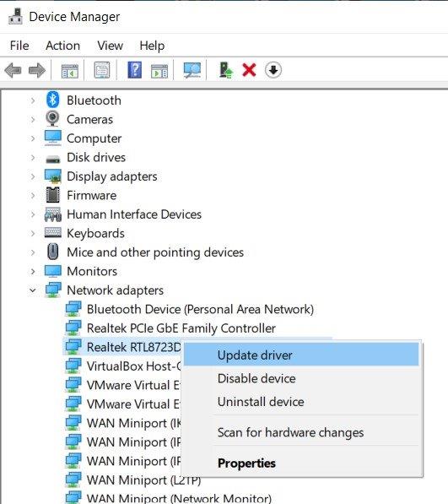Collapse the Network adapters category
The height and width of the screenshot is (504, 448).
pyautogui.click(x=33, y=290)
